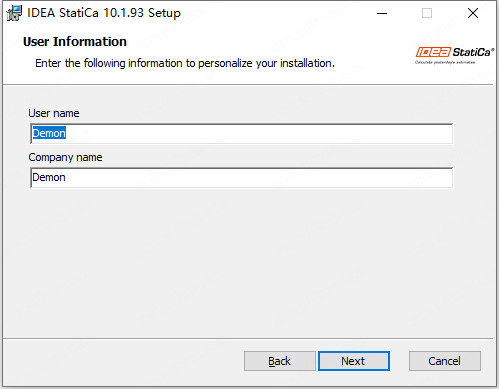Viewport: 499px width, 389px height.
Task: Minimize the Setup window
Action: coord(382,13)
